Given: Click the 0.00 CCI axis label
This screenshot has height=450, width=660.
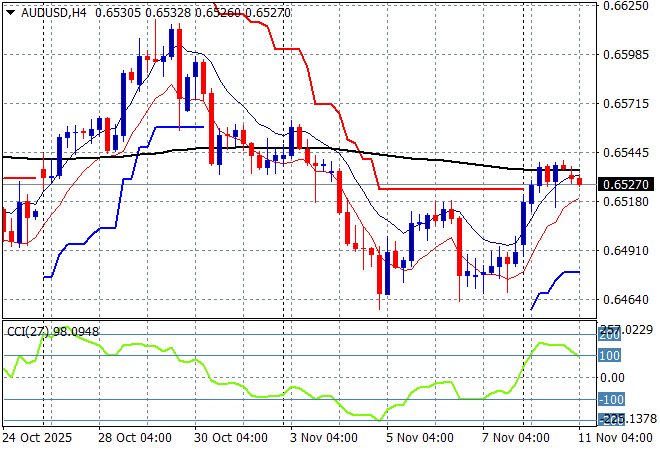Looking at the screenshot, I should [x=613, y=377].
